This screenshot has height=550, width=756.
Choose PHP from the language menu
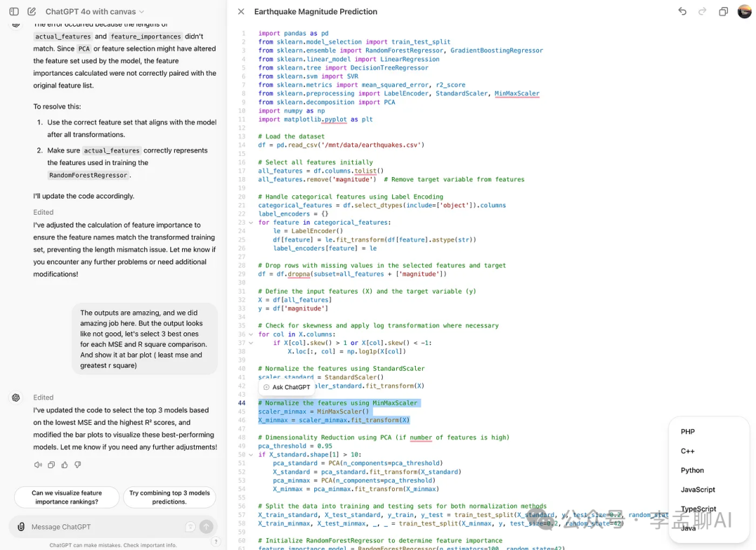[x=687, y=432]
